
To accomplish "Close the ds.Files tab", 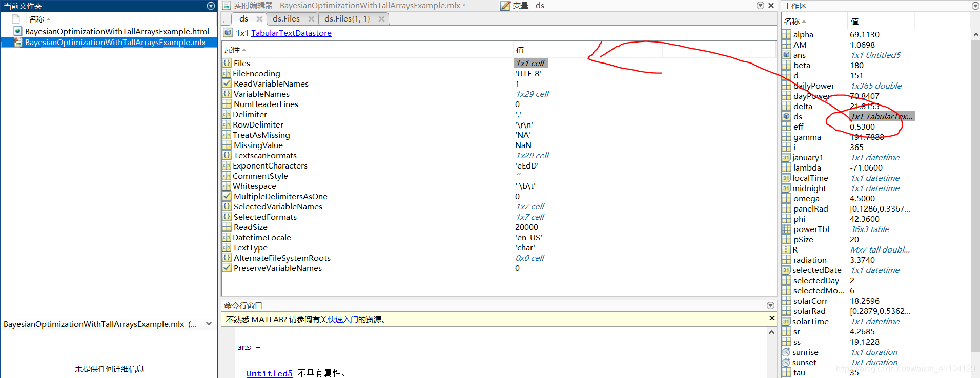I will click(311, 19).
